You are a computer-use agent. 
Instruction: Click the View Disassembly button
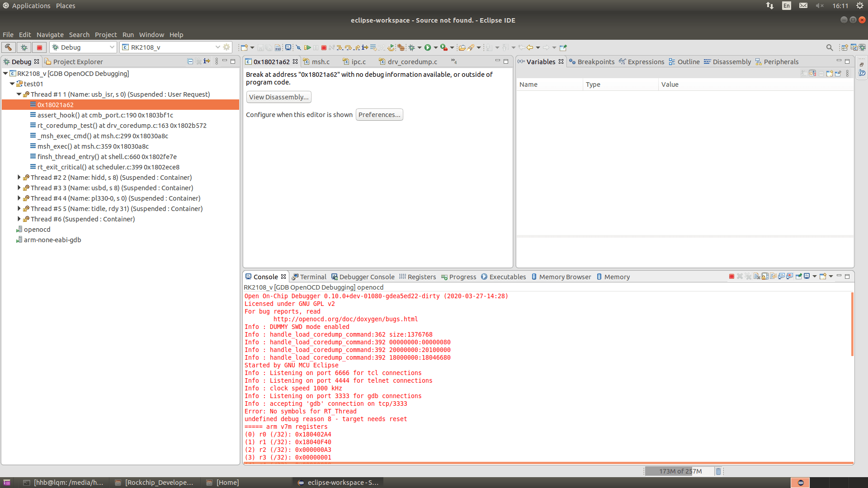[x=278, y=97]
